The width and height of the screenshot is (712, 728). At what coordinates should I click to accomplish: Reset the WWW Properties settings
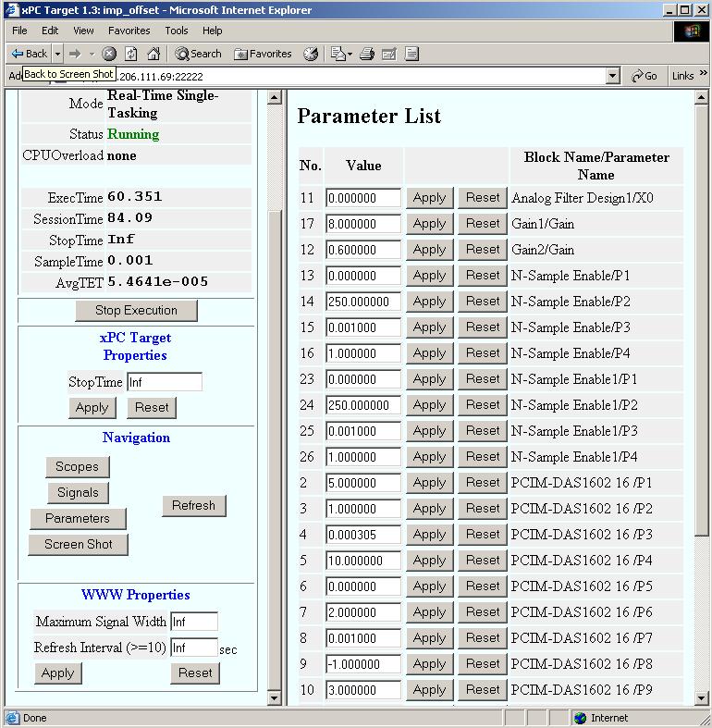click(x=195, y=673)
